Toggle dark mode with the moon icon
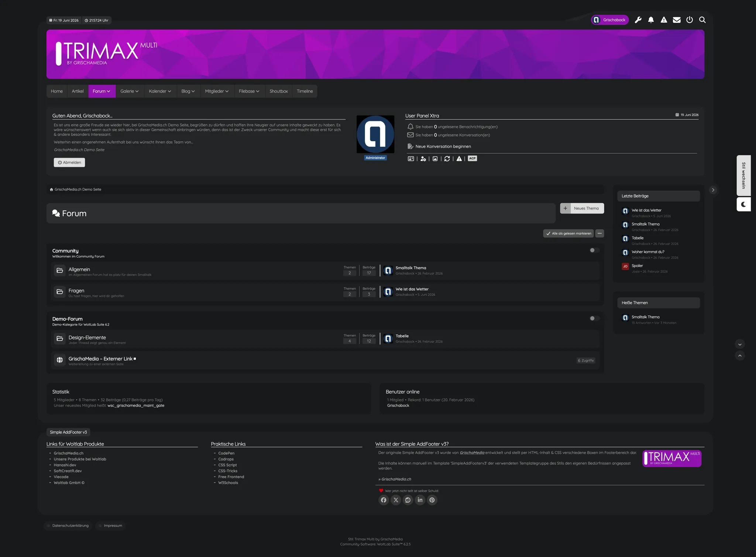Viewport: 756px width, 557px height. (743, 204)
